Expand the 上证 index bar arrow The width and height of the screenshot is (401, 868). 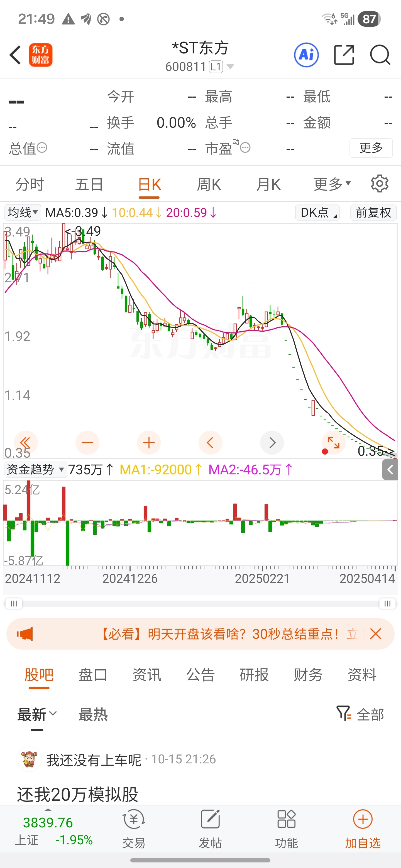click(48, 810)
